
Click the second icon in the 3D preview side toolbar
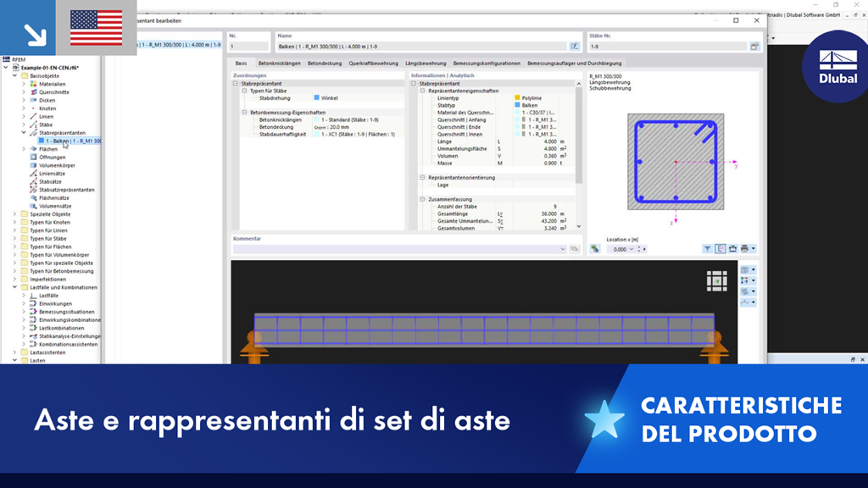[745, 280]
